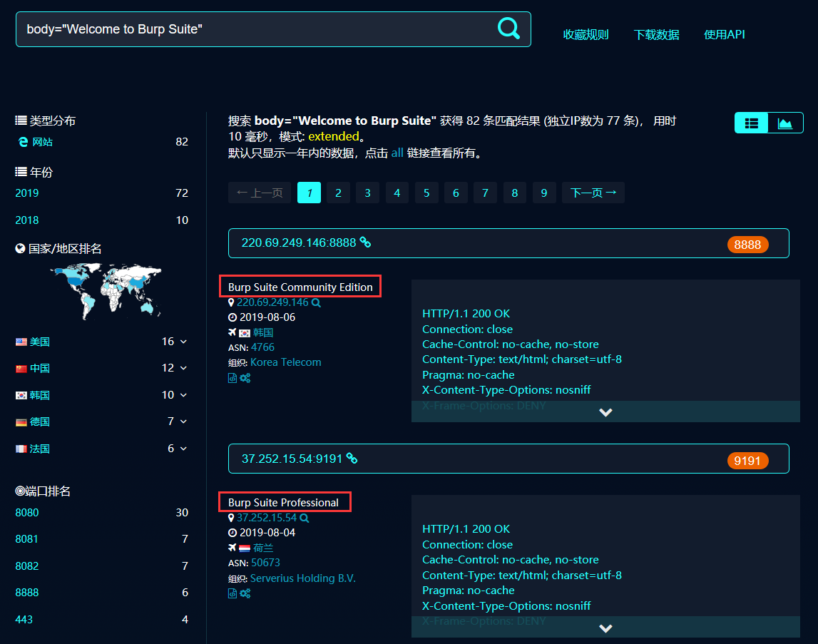Open Serverius Holding B.V. organization link
The width and height of the screenshot is (818, 644).
click(303, 579)
